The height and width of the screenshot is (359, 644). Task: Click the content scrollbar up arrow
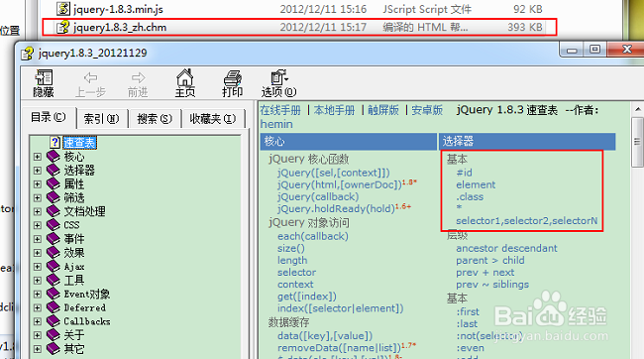point(637,109)
